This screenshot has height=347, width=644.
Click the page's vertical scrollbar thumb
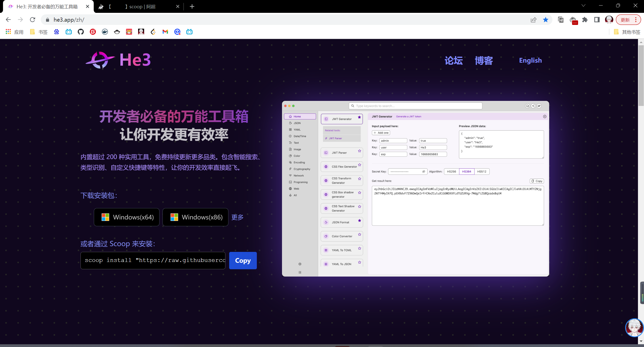coord(641,75)
